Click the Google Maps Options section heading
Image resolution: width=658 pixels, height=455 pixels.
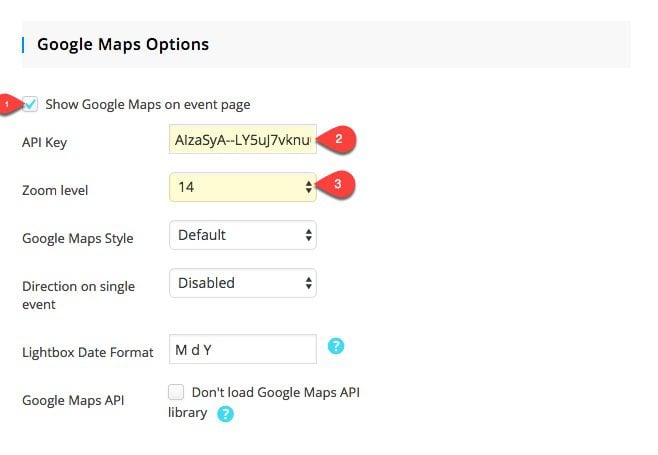(x=123, y=44)
